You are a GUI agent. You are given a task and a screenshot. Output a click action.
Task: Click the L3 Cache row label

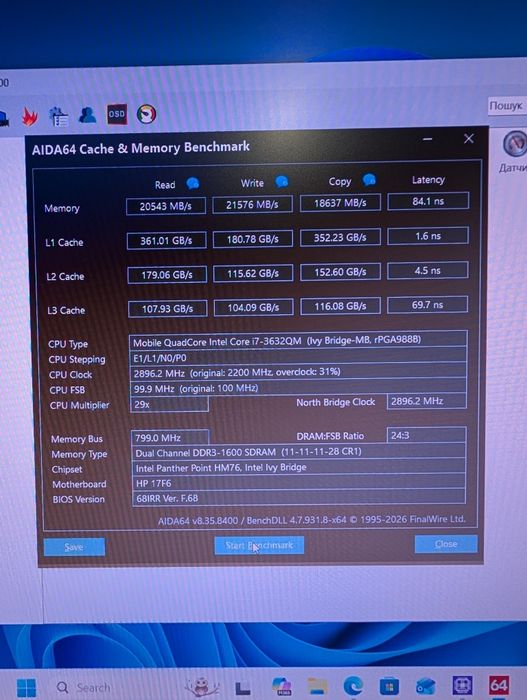tap(66, 310)
